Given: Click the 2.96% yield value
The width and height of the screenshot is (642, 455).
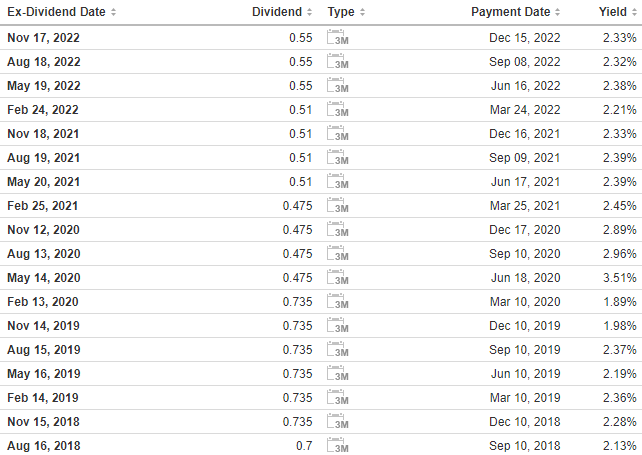Looking at the screenshot, I should pyautogui.click(x=619, y=254).
